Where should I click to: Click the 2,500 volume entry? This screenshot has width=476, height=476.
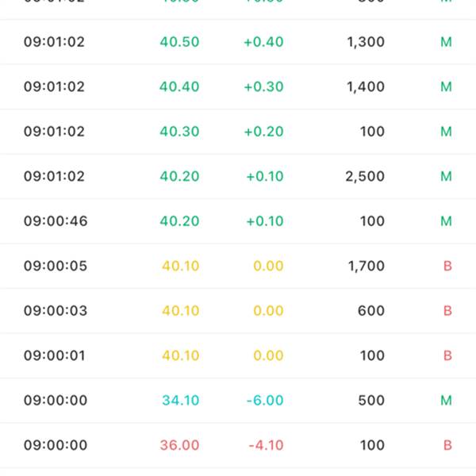[365, 176]
